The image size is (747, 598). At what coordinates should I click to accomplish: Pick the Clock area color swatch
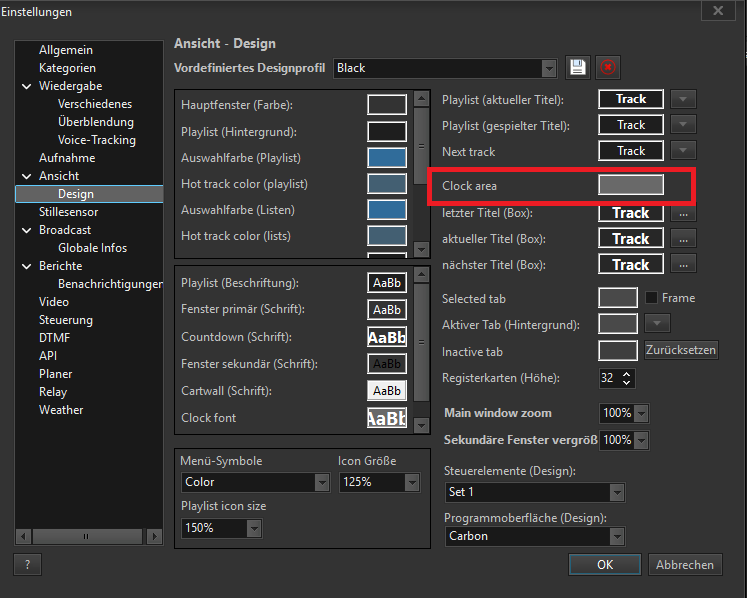[x=631, y=184]
